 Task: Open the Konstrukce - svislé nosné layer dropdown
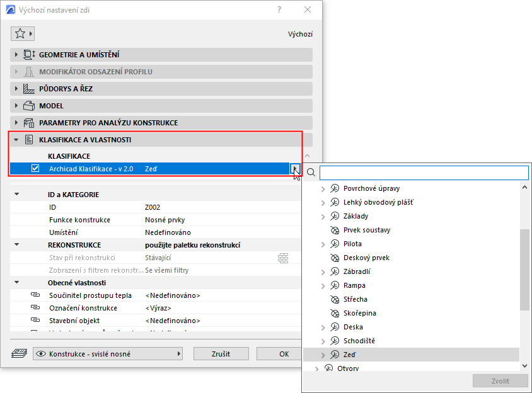pos(108,354)
